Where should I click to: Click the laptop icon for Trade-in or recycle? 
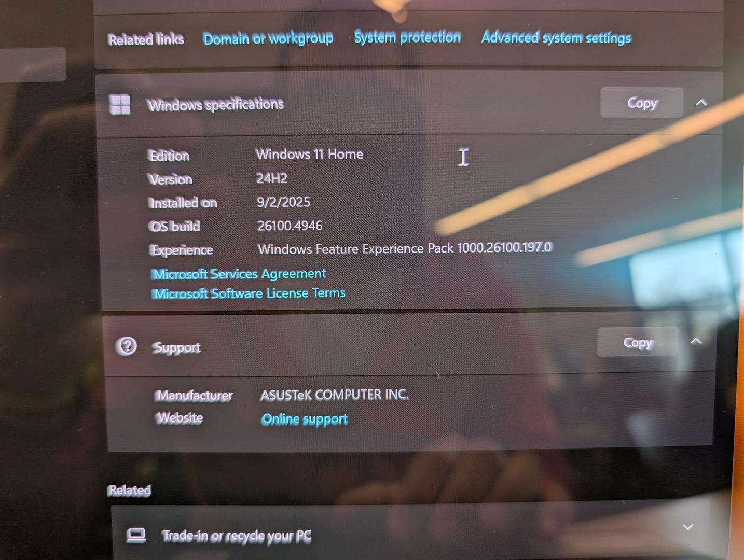[136, 535]
